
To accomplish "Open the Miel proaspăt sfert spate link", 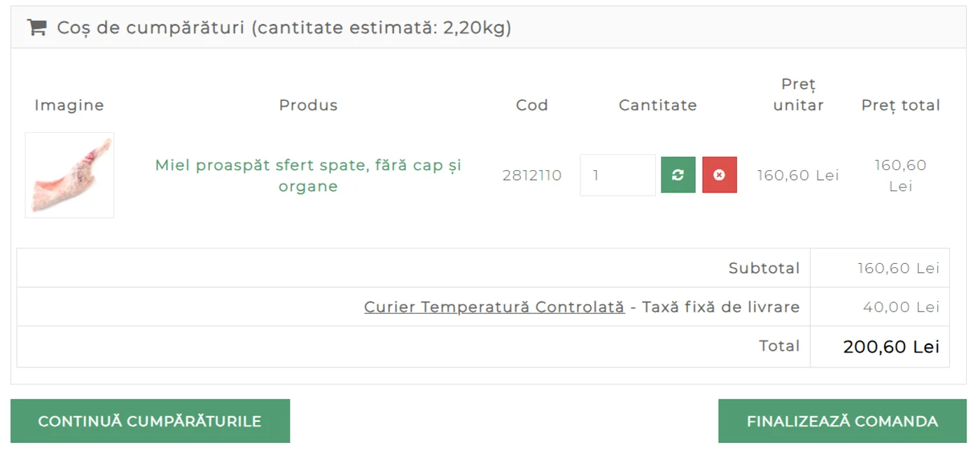I will (308, 176).
